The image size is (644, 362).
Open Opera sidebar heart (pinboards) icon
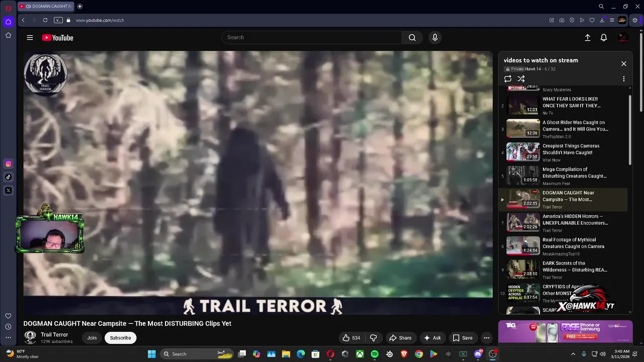pyautogui.click(x=8, y=316)
